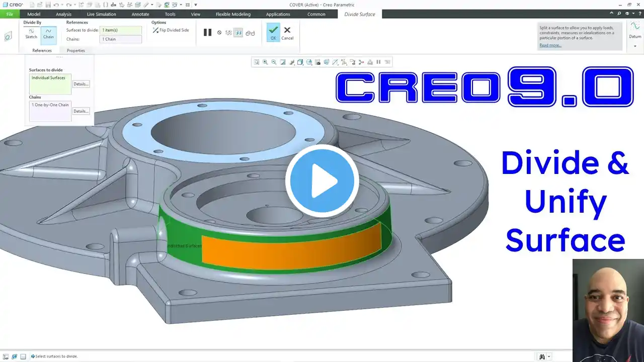Image resolution: width=644 pixels, height=362 pixels.
Task: Open the File menu
Action: [x=10, y=14]
